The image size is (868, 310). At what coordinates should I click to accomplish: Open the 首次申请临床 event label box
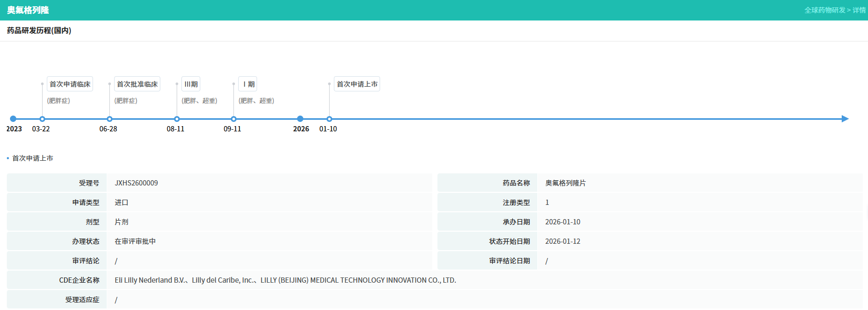pos(70,84)
